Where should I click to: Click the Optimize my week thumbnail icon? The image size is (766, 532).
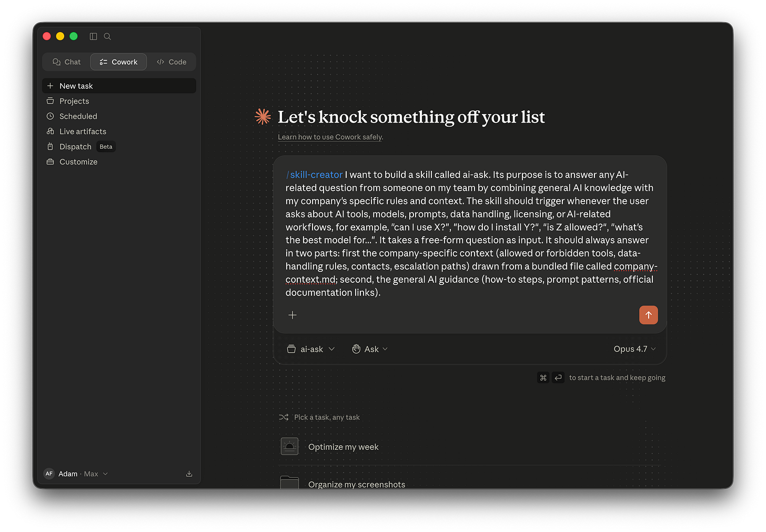click(x=289, y=447)
